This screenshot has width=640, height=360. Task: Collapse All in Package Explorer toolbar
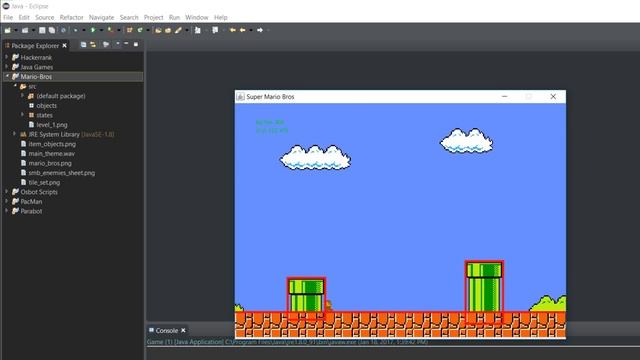[83, 44]
